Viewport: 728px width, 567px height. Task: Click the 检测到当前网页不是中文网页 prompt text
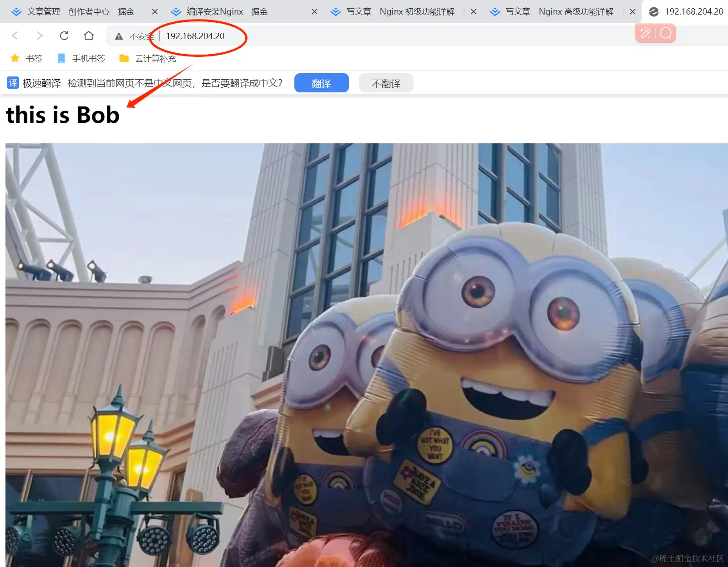(x=175, y=83)
